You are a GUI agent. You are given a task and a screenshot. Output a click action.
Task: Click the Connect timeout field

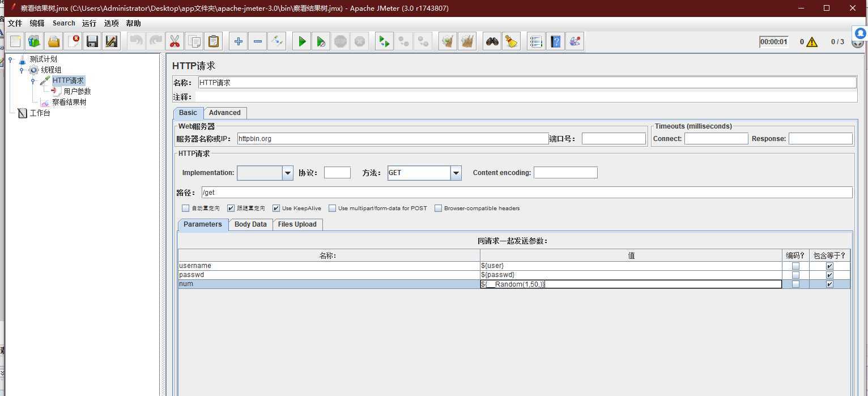716,138
